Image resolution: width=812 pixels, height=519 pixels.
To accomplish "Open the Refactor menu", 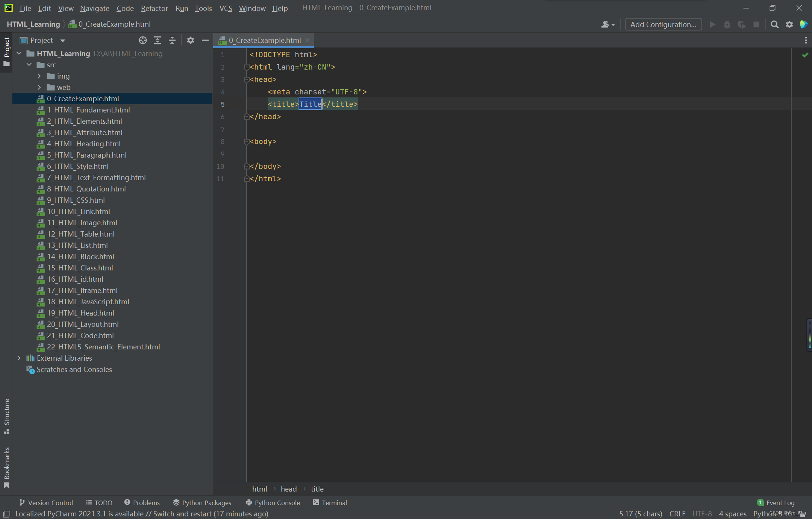I will pyautogui.click(x=154, y=8).
